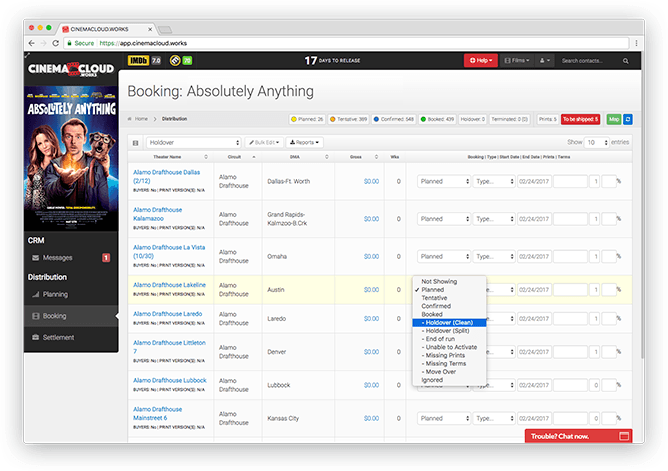Open the user account icon menu

click(x=544, y=61)
